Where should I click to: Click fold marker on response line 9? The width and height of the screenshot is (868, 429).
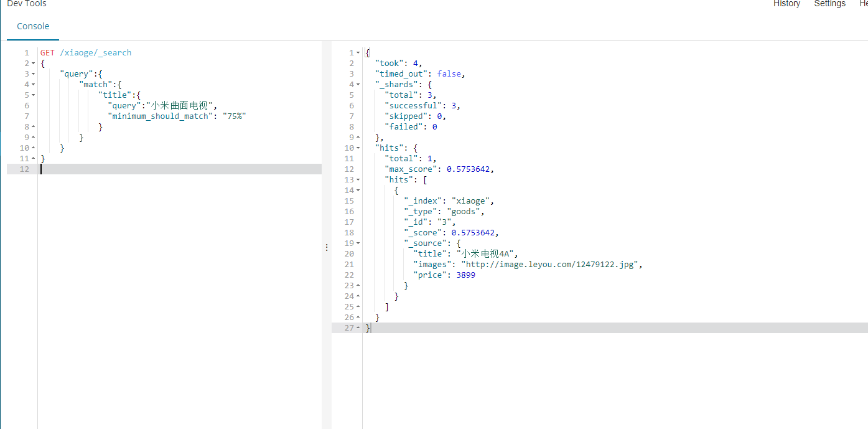point(358,138)
